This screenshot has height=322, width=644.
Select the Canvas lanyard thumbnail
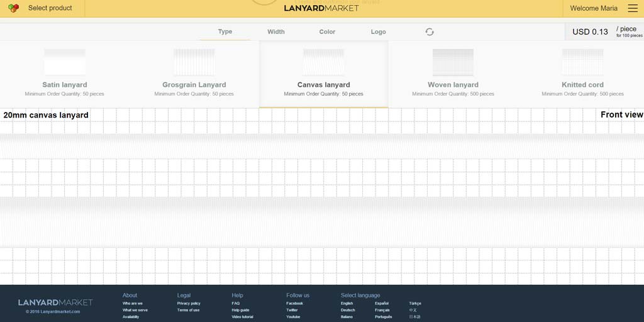click(x=323, y=62)
